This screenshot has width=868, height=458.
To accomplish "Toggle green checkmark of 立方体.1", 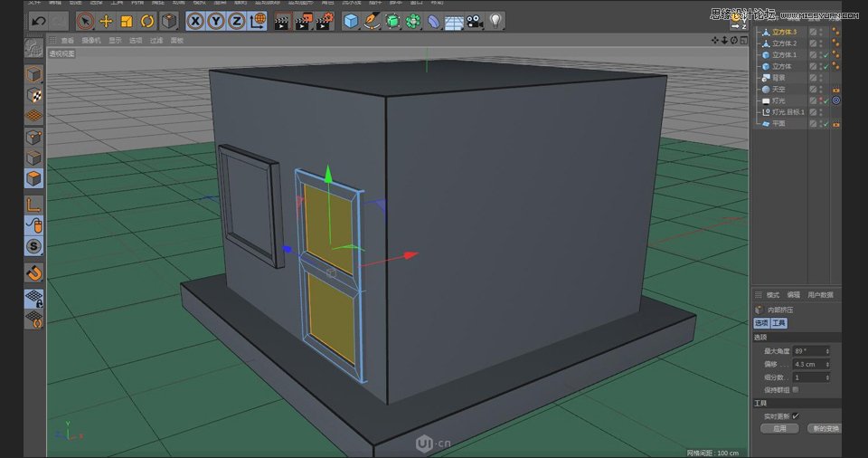I will (826, 55).
